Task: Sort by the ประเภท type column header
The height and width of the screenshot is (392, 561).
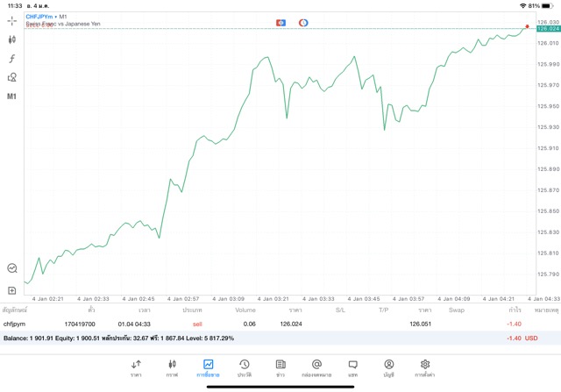Action: [x=192, y=310]
